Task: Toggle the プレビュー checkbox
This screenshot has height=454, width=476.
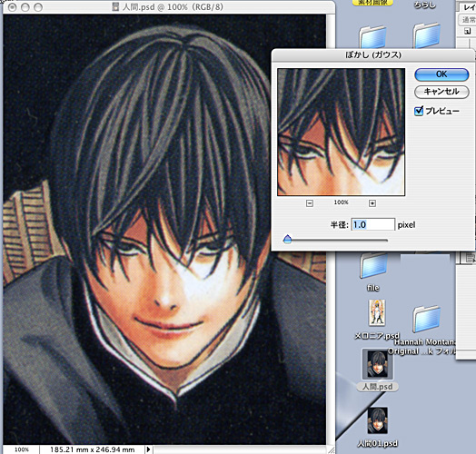Action: click(x=419, y=111)
